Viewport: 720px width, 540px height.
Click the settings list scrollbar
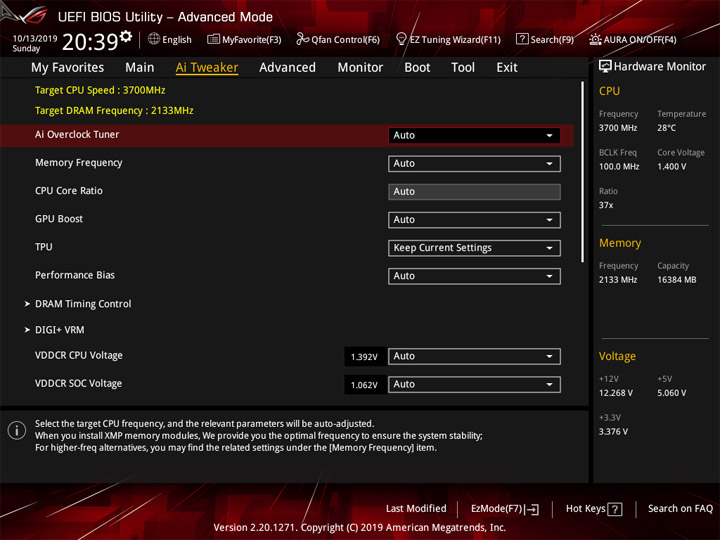(x=582, y=172)
